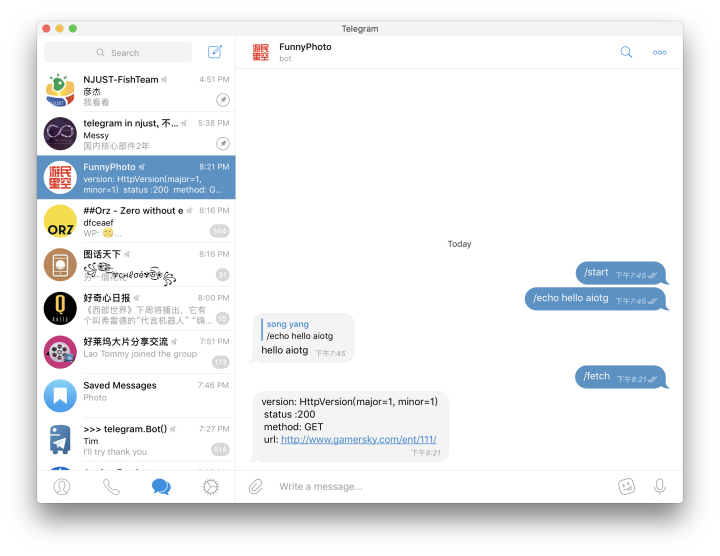Open the NJUST-FishTeam chat avatar
The width and height of the screenshot is (720, 556).
pos(60,90)
